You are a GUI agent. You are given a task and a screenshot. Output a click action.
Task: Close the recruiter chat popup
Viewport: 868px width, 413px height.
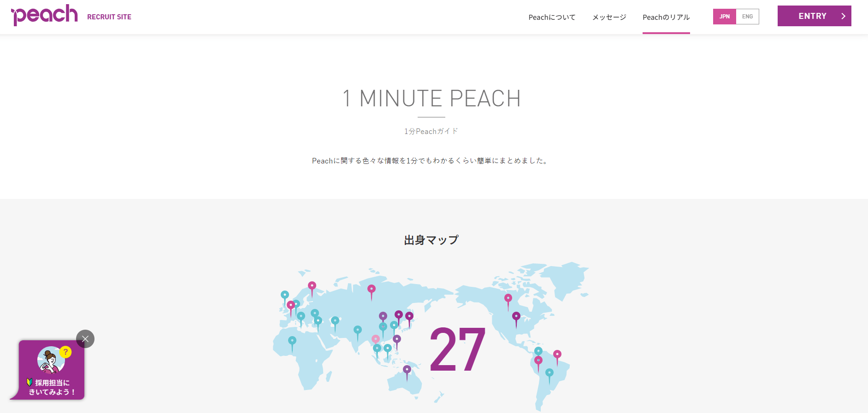click(x=85, y=339)
